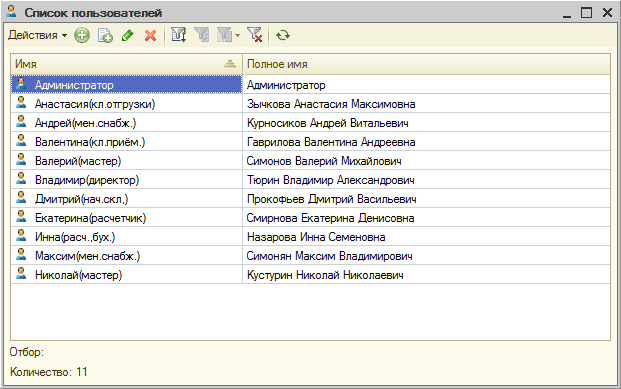Click the Add by copying icon
The width and height of the screenshot is (621, 389).
(x=105, y=35)
